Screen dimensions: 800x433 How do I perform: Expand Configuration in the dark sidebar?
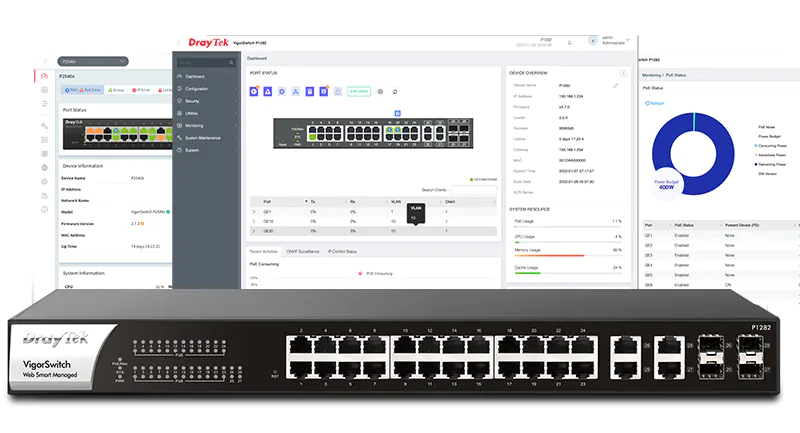[207, 89]
